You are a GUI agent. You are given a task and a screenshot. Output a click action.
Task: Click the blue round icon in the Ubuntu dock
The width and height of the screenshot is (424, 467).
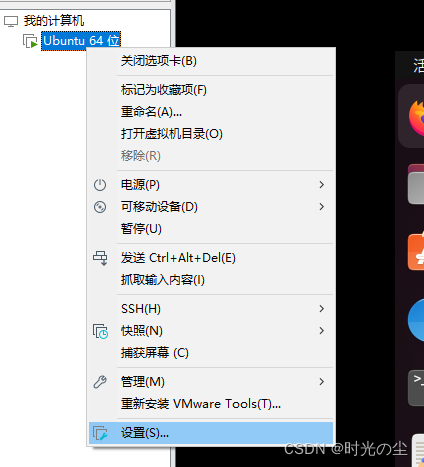point(416,320)
